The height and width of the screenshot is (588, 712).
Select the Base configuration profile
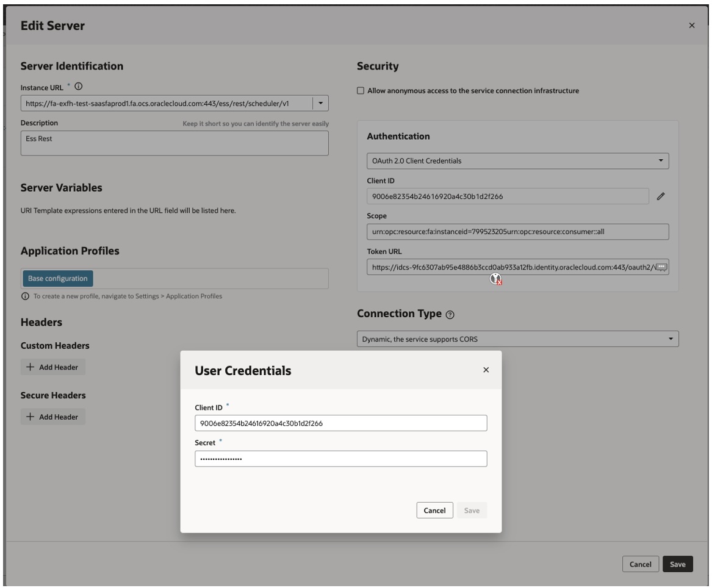(x=58, y=279)
